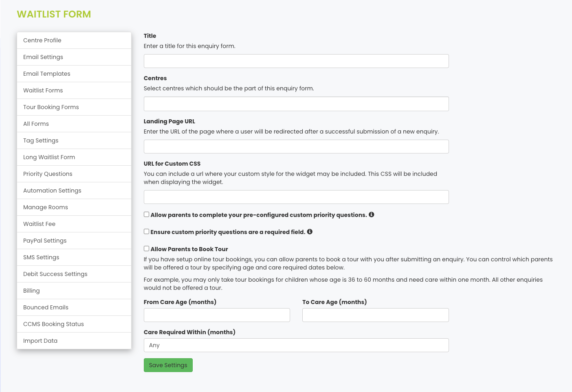This screenshot has width=572, height=392.
Task: Check Allow Parents to Book Tour
Action: [x=146, y=249]
